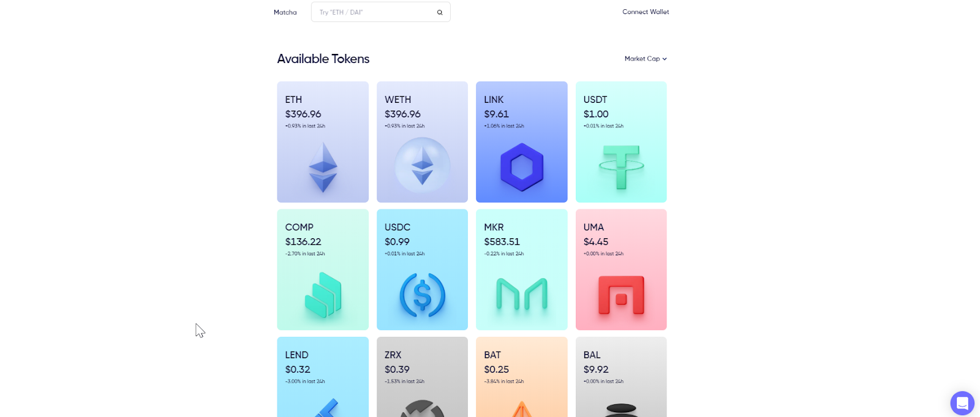
Task: Click the COMP price $136.22
Action: click(x=303, y=242)
